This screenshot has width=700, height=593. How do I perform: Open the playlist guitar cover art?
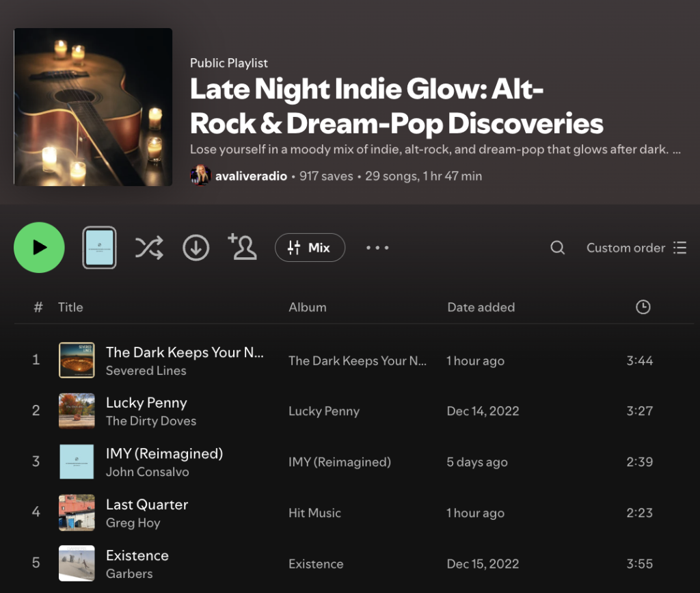click(93, 107)
